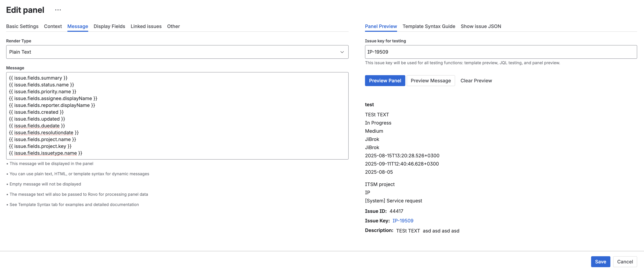Image resolution: width=644 pixels, height=274 pixels.
Task: Show the issue JSON tab
Action: click(481, 26)
